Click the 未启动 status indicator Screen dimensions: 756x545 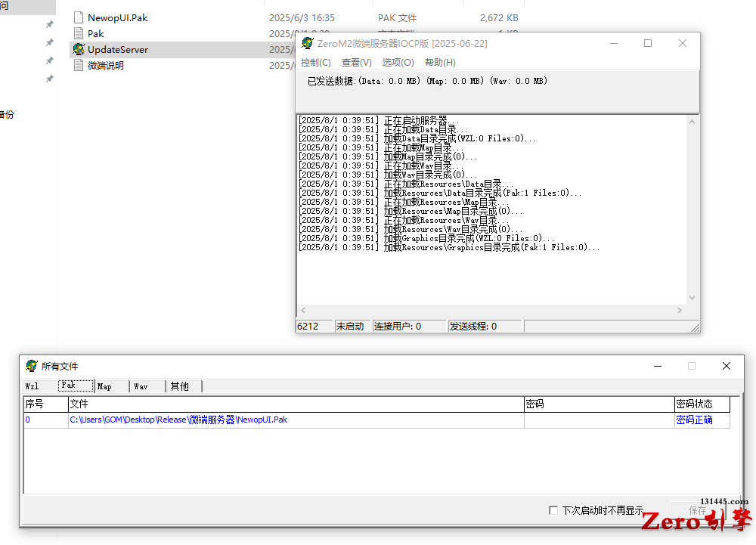tap(352, 327)
